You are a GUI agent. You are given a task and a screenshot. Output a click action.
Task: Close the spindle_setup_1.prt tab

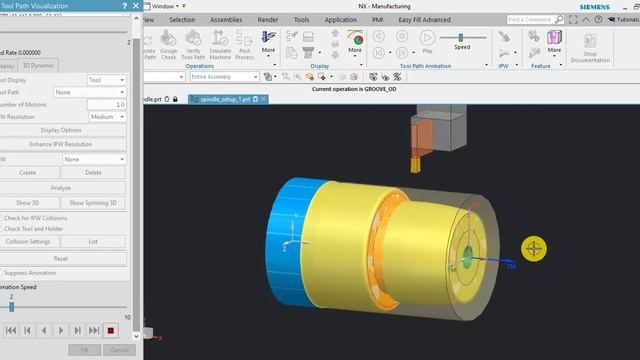click(x=263, y=99)
